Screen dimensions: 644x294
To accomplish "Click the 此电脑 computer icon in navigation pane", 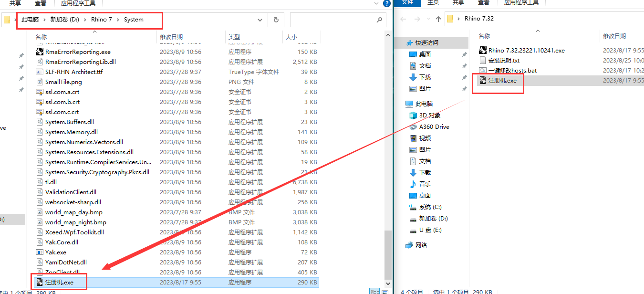I will click(x=409, y=104).
